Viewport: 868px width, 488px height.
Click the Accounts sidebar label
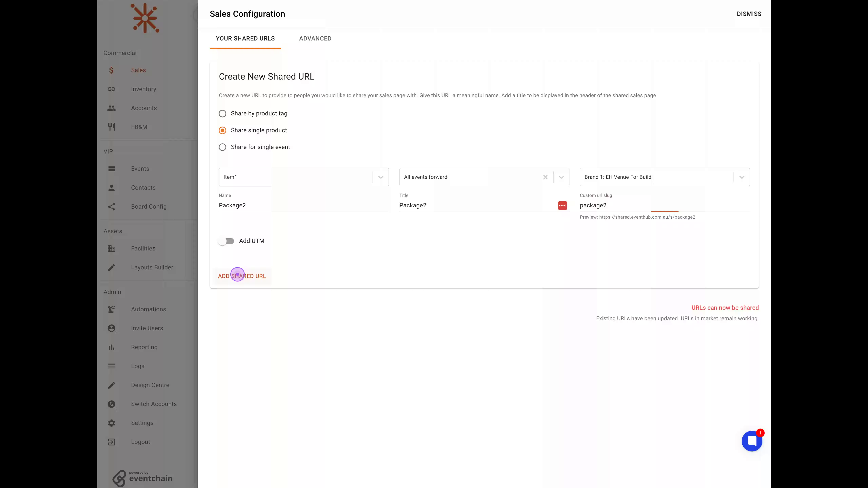[144, 108]
